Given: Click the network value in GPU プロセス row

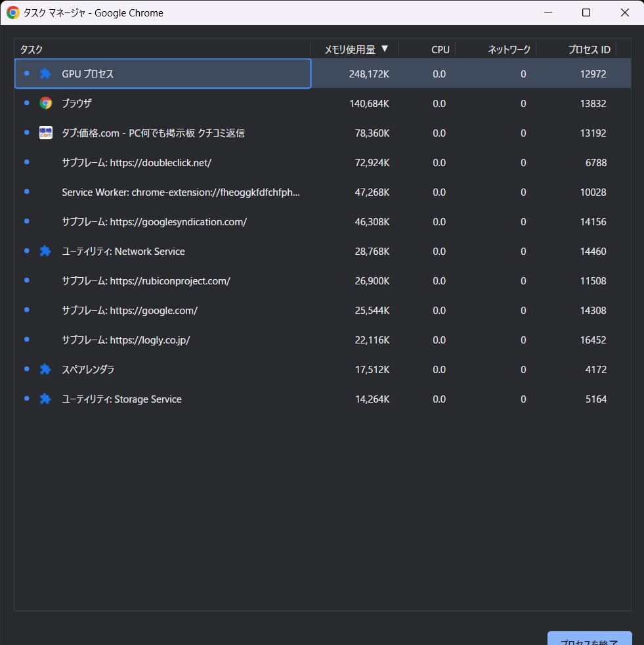Looking at the screenshot, I should click(523, 74).
